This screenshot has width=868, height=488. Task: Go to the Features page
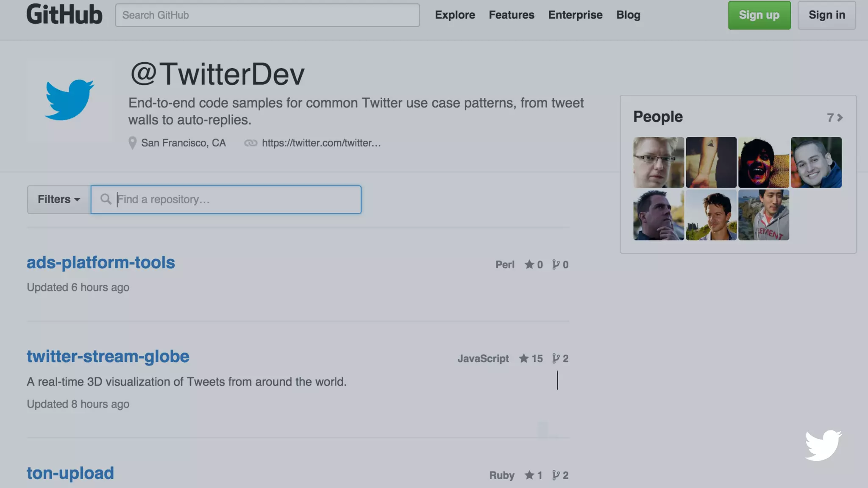(511, 15)
